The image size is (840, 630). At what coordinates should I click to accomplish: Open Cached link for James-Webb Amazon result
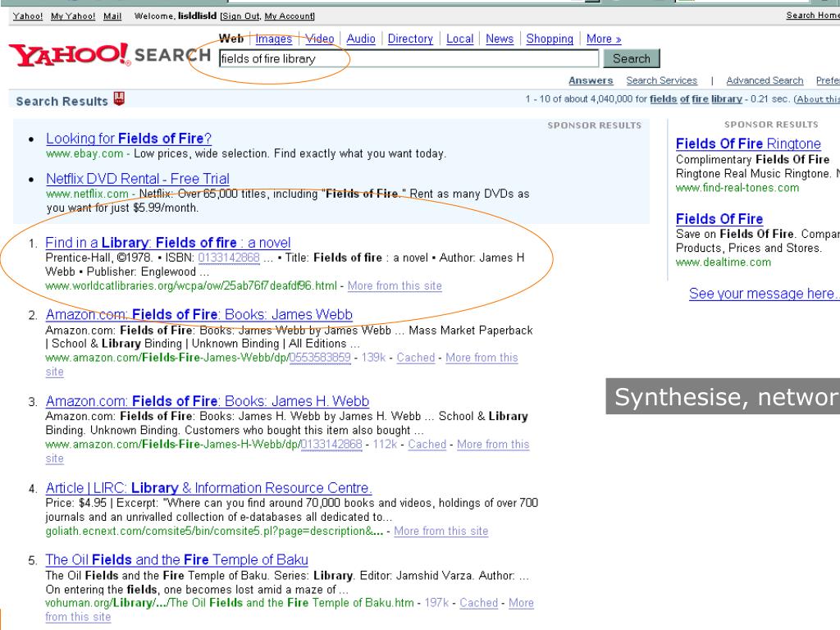click(x=416, y=358)
